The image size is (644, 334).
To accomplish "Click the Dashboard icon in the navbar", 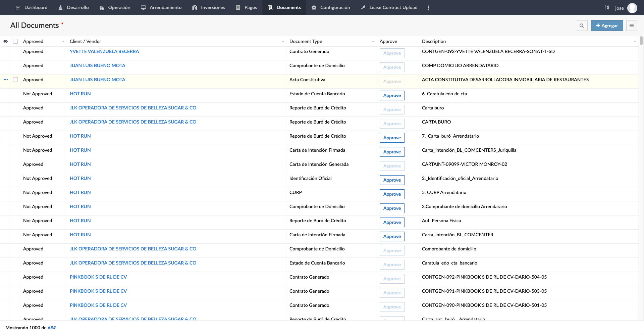I will point(18,7).
